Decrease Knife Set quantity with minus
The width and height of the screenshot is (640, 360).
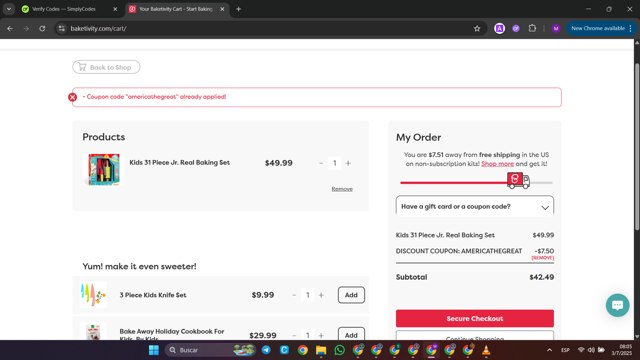click(294, 295)
